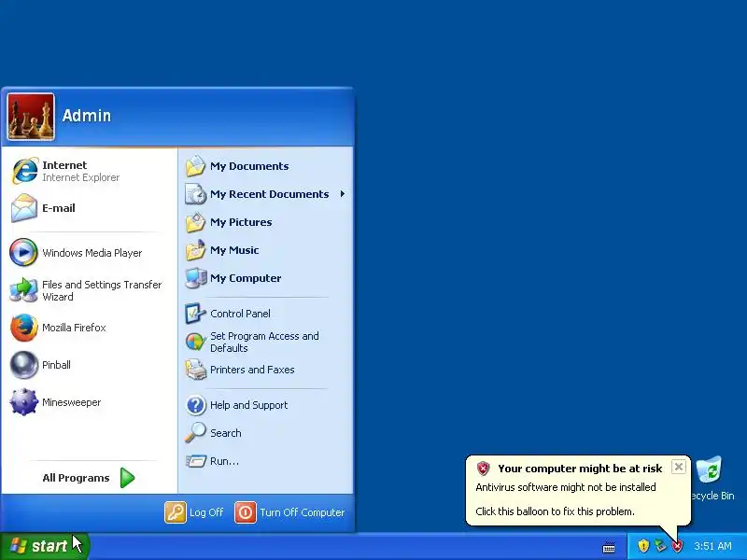Click "Antivirus software might not be installed" text
Viewport: 747px width, 560px height.
tap(566, 487)
